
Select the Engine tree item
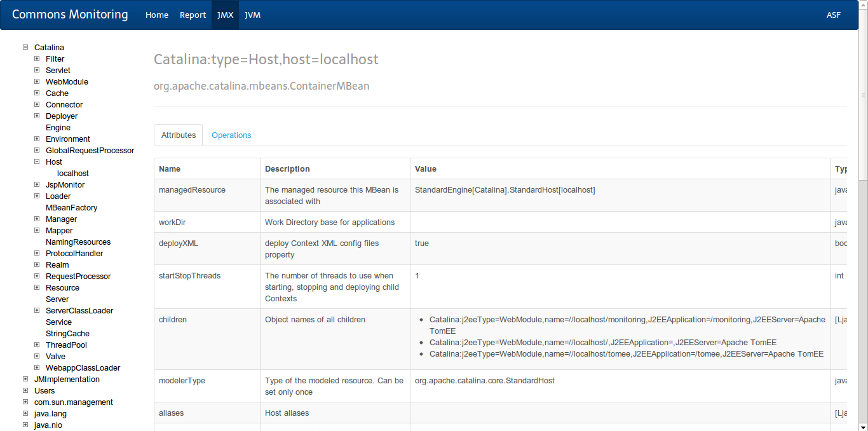pyautogui.click(x=58, y=127)
